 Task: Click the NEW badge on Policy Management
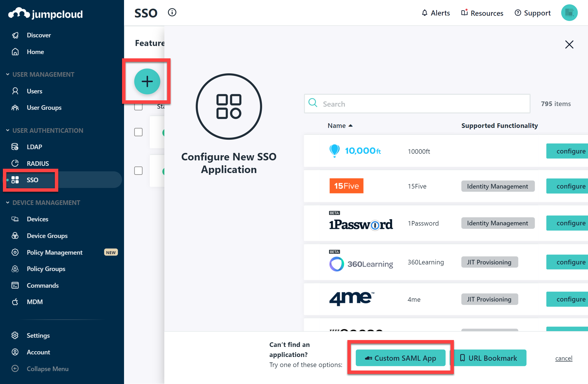(x=111, y=252)
